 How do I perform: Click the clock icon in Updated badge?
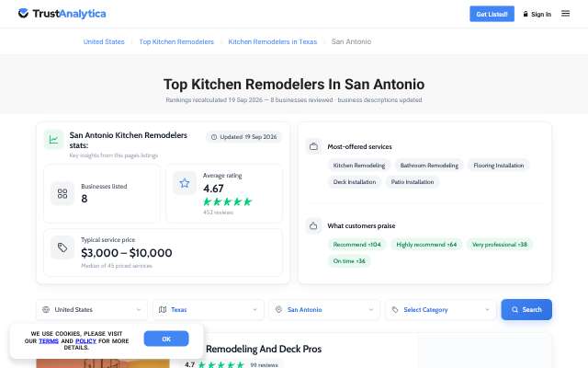click(214, 137)
